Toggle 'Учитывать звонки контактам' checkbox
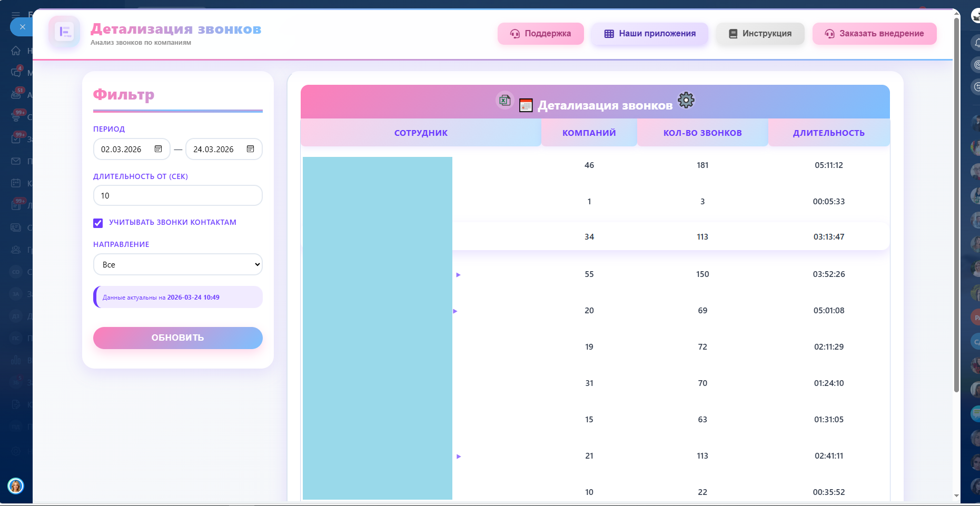Viewport: 980px width, 506px height. tap(98, 223)
